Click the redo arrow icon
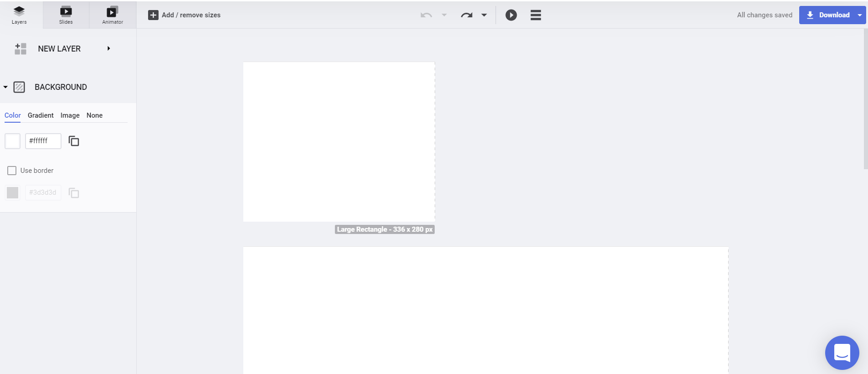Image resolution: width=868 pixels, height=374 pixels. click(x=467, y=15)
